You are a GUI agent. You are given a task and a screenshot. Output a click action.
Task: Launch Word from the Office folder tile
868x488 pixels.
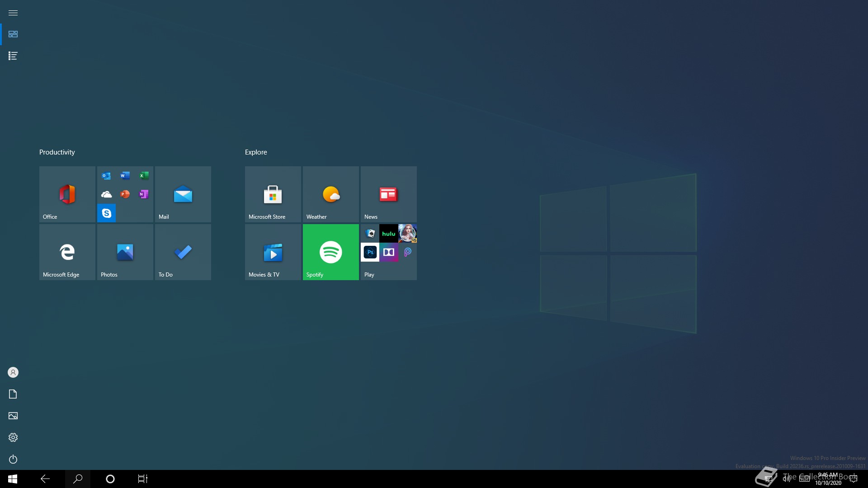click(125, 176)
